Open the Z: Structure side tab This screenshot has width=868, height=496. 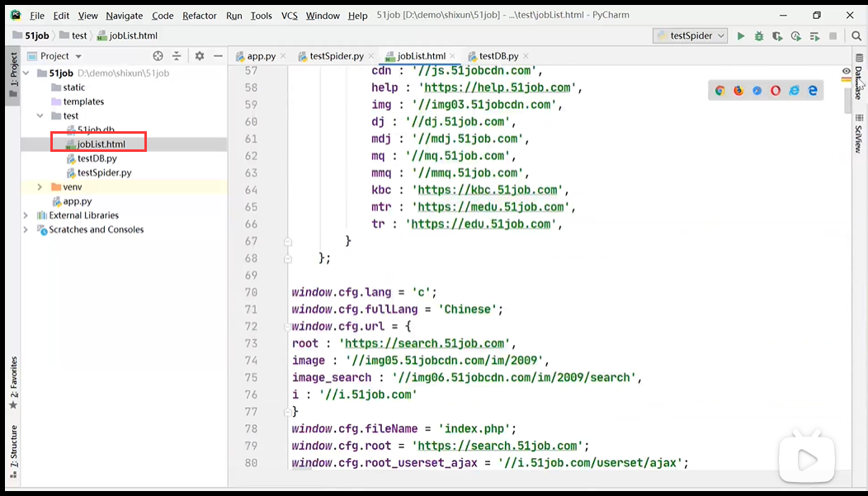pos(13,451)
